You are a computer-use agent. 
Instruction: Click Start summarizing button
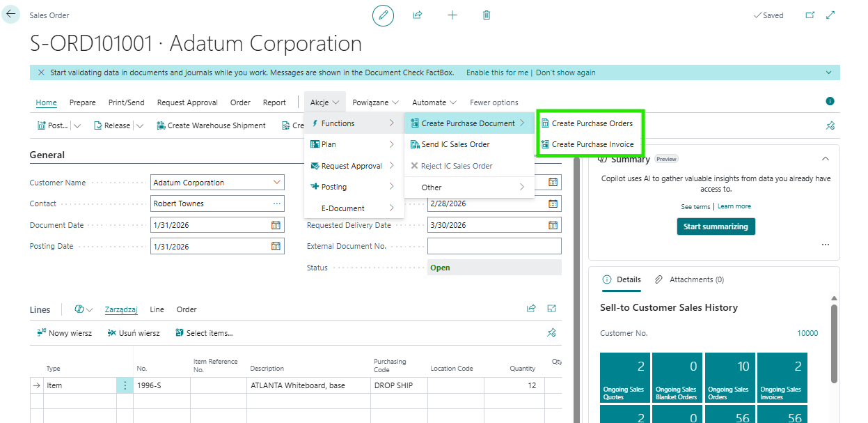[716, 226]
